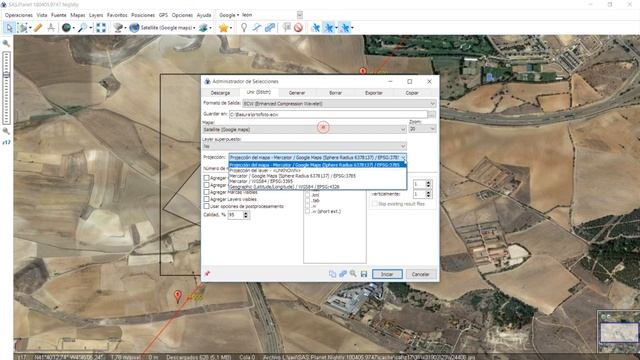This screenshot has height=360, width=640.
Task: Open the layers stack icon in toolbar
Action: pyautogui.click(x=203, y=27)
